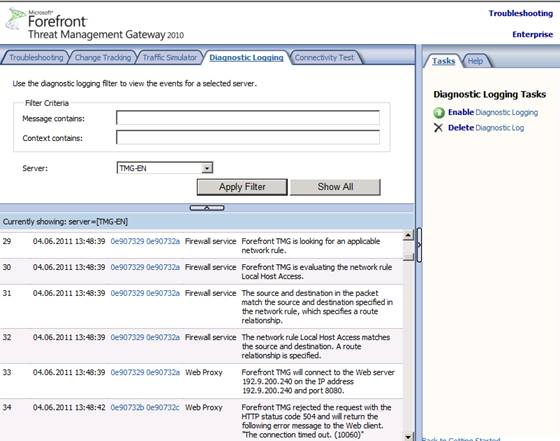Open the Troubleshooting tab
The image size is (560, 441).
coord(36,57)
